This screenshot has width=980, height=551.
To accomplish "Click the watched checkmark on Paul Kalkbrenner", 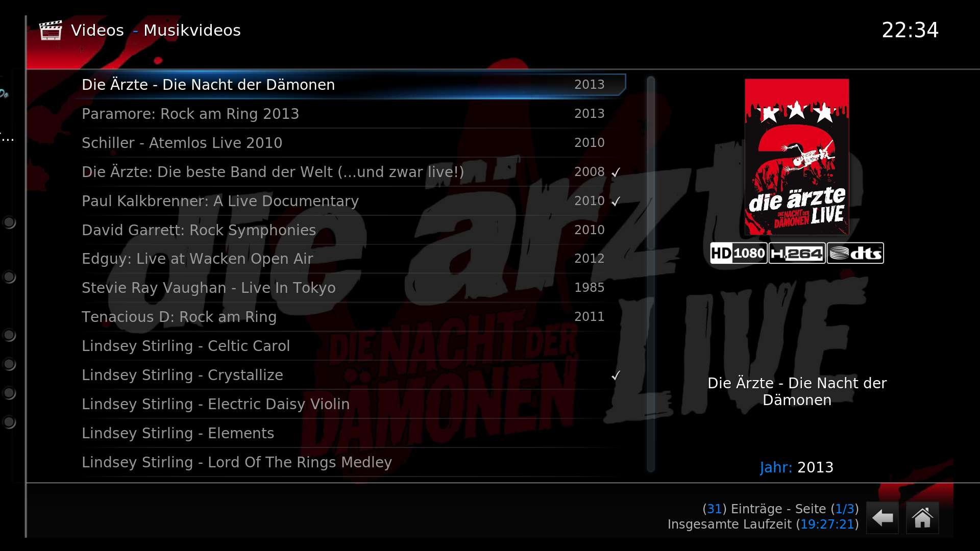I will pos(616,201).
